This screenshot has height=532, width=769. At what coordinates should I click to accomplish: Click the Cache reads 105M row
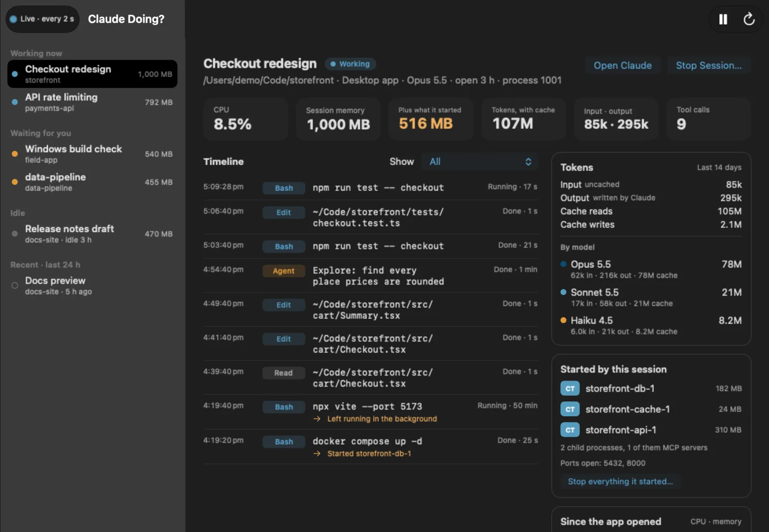[651, 211]
